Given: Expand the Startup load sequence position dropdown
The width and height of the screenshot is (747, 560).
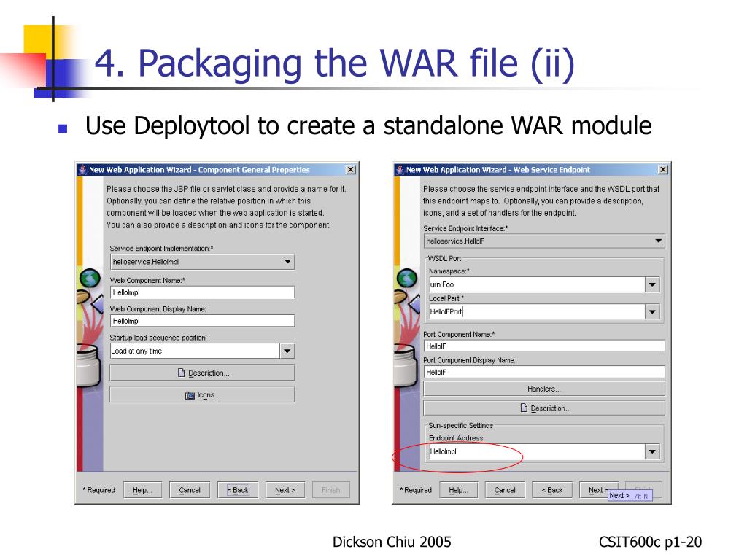Looking at the screenshot, I should click(x=287, y=351).
